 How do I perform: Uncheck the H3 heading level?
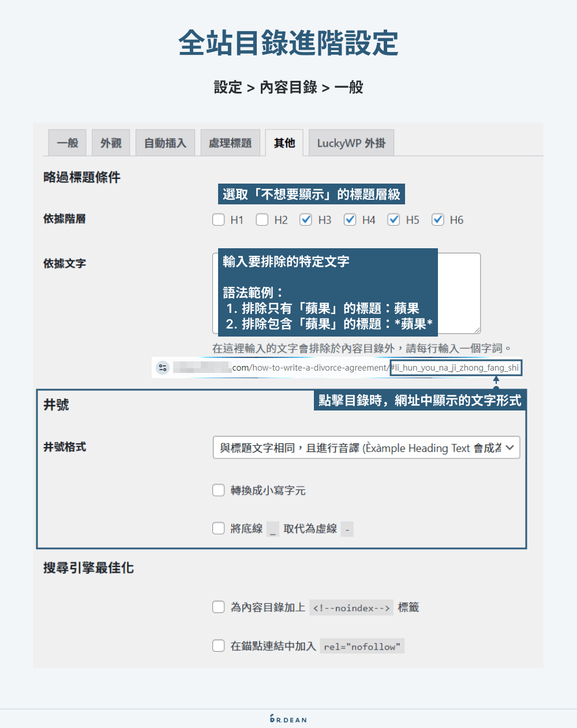(x=306, y=219)
